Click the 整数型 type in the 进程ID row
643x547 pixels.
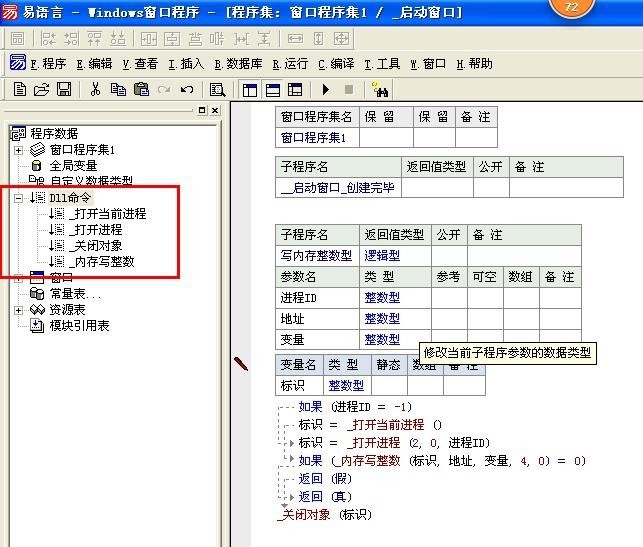(x=382, y=297)
